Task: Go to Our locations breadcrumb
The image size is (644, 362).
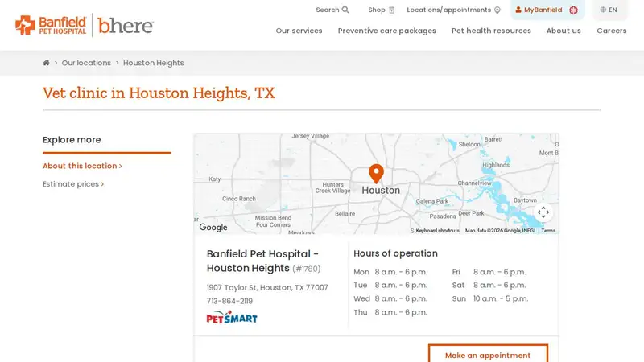Action: (86, 63)
